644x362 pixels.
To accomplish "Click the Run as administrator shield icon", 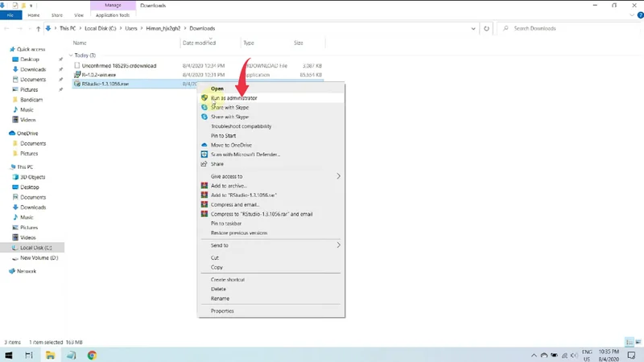I will (x=204, y=98).
